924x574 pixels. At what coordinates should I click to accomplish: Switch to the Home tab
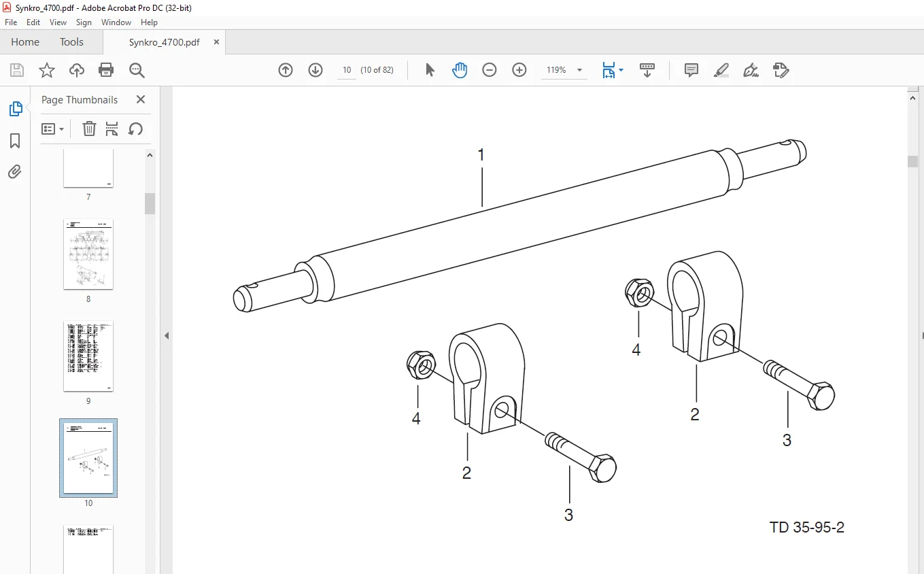click(25, 42)
